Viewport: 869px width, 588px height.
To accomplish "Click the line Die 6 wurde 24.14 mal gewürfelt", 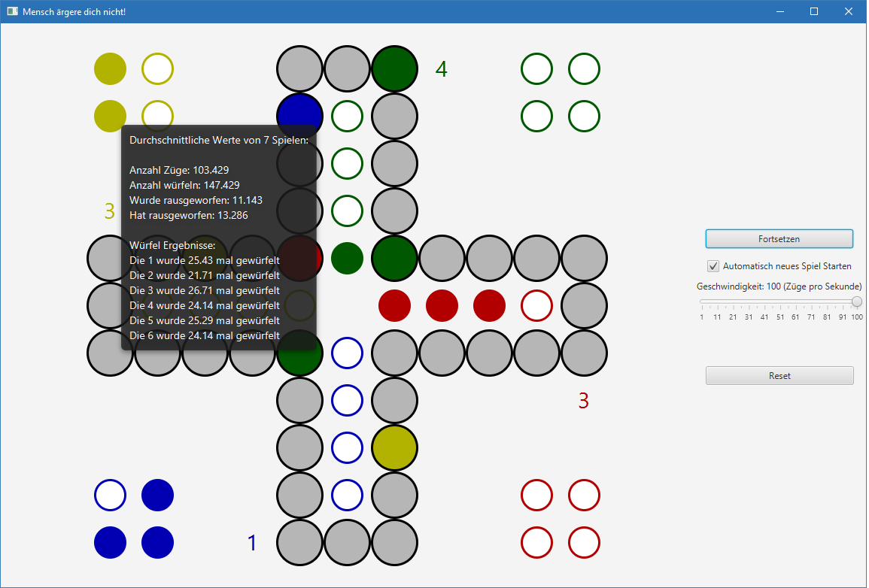I will tap(205, 335).
